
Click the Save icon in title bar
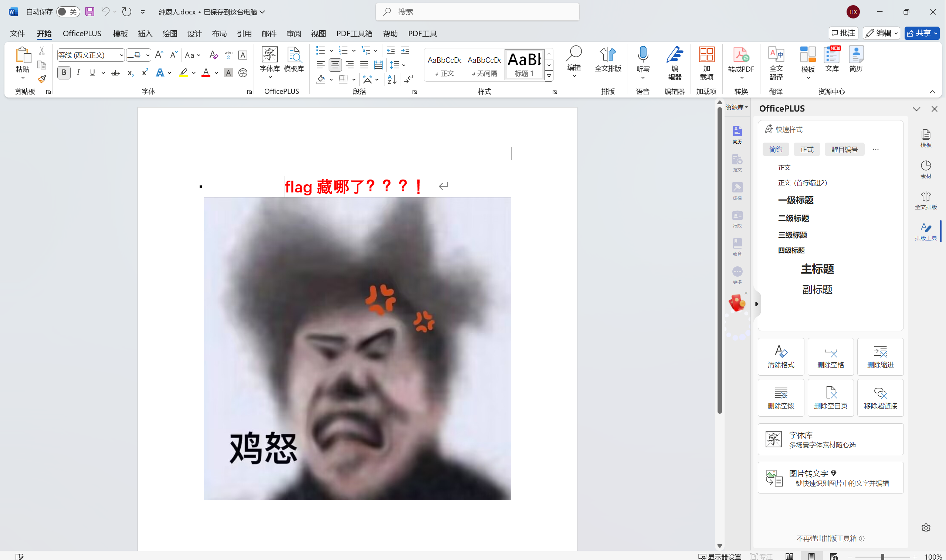click(90, 12)
